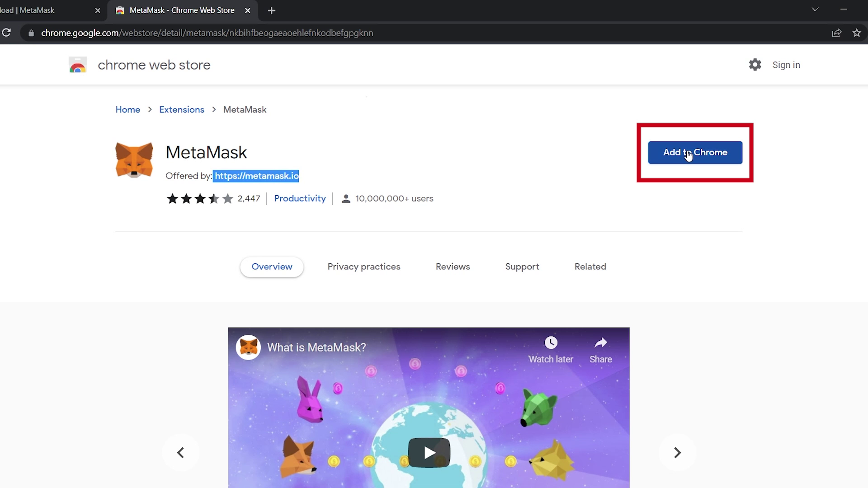This screenshot has width=868, height=488.
Task: Reload the page using the refresh icon
Action: click(6, 33)
